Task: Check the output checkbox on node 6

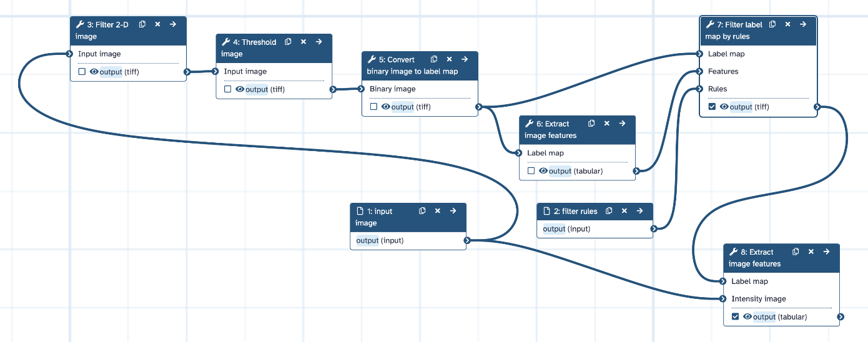Action: (x=531, y=171)
